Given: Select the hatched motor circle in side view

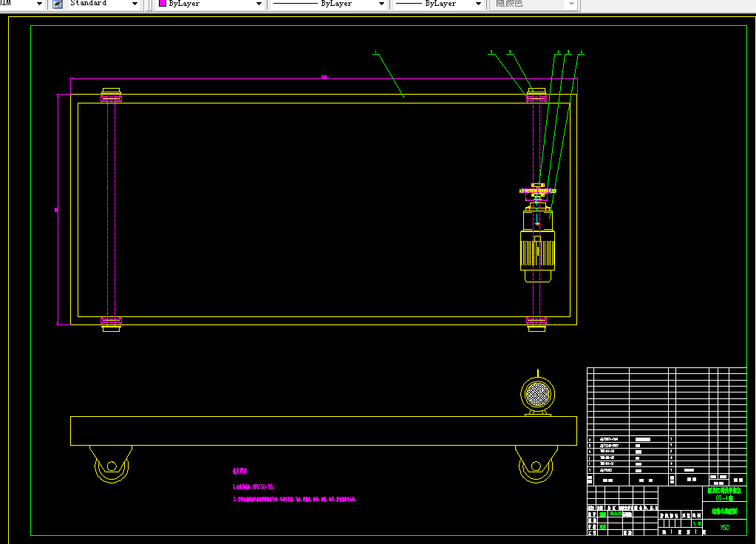Looking at the screenshot, I should 537,395.
